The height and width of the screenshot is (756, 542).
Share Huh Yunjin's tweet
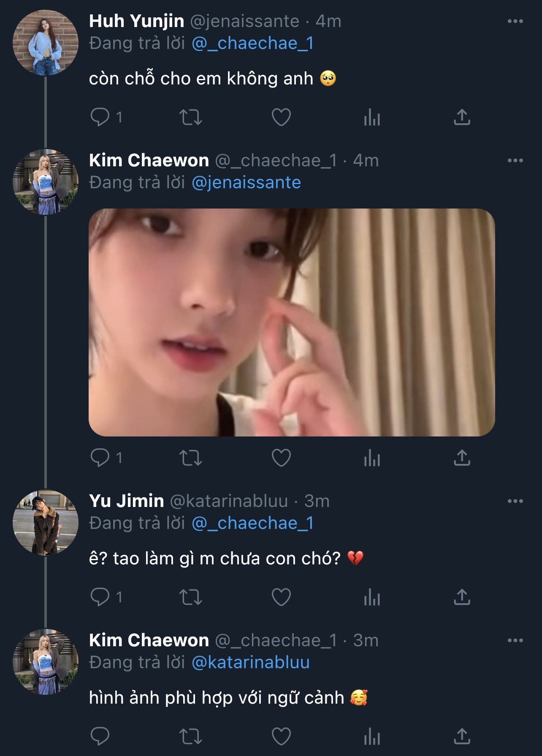tap(462, 117)
